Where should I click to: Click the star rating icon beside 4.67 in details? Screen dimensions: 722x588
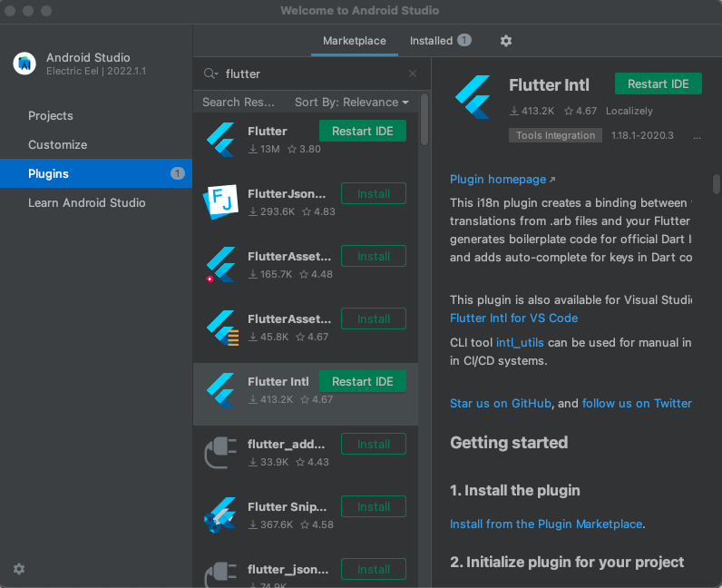tap(569, 111)
